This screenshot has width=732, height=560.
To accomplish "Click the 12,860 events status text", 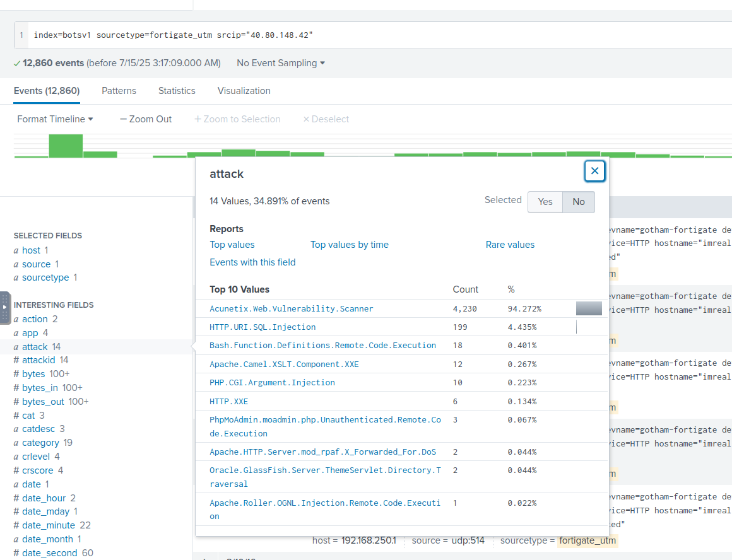I will click(x=53, y=63).
